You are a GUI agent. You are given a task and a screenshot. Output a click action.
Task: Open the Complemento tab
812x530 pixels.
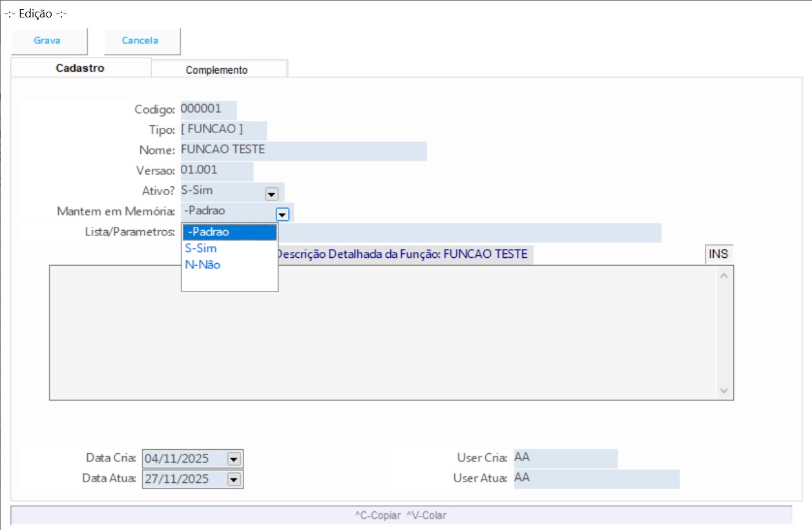[216, 70]
